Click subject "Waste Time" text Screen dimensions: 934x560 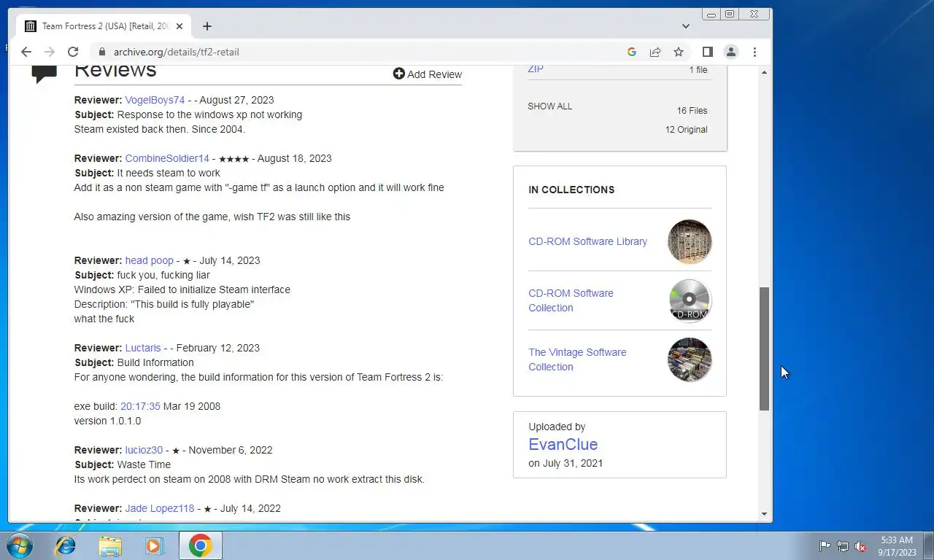144,464
